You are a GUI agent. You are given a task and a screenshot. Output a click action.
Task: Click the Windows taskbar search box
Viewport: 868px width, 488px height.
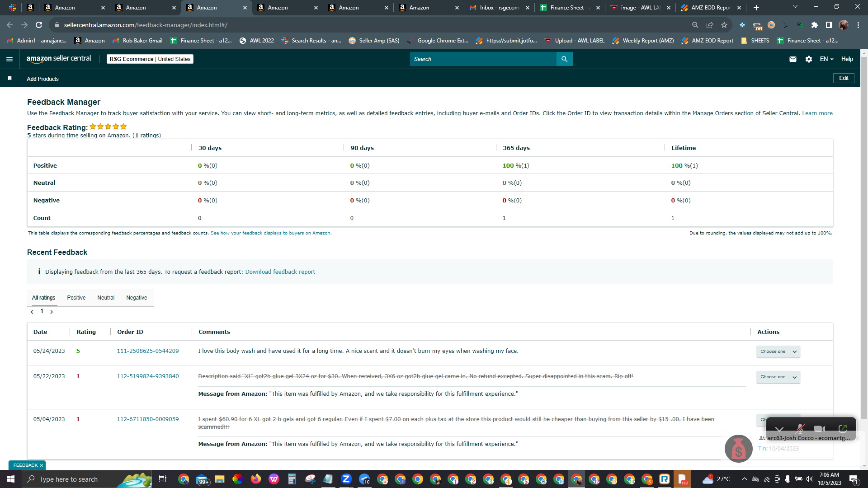pyautogui.click(x=87, y=479)
